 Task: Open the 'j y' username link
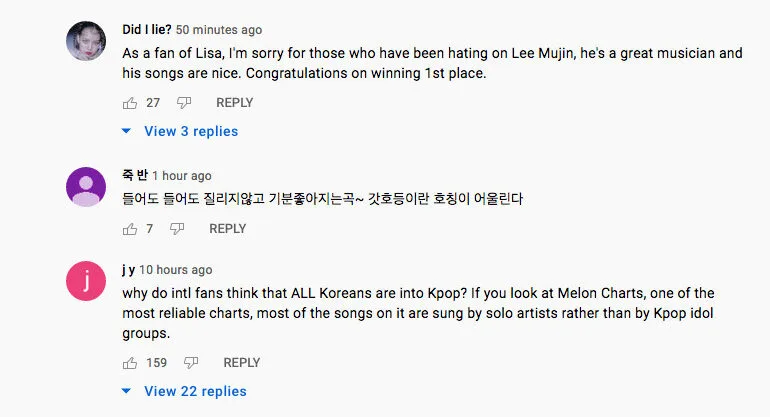128,270
